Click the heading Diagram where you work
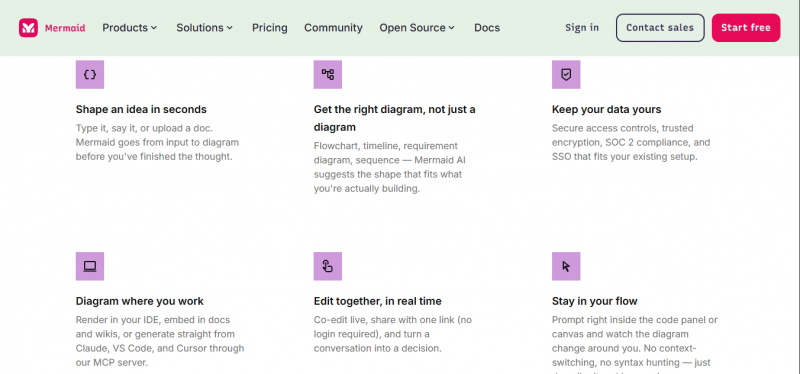 pos(140,301)
